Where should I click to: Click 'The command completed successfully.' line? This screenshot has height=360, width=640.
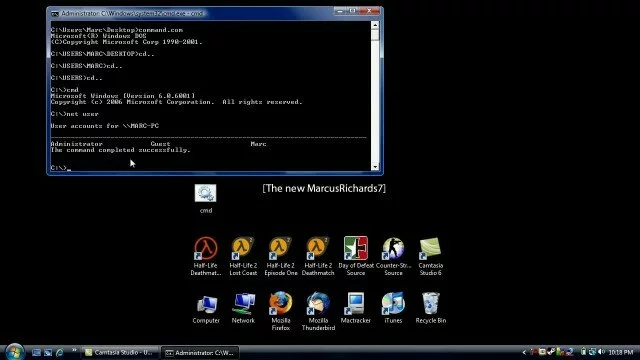coord(120,150)
